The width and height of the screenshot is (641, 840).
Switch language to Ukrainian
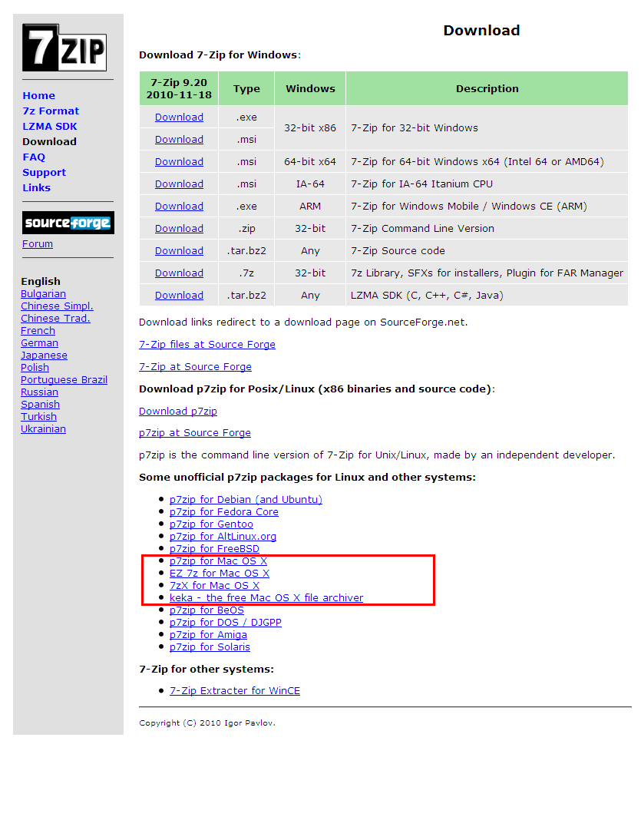(x=43, y=429)
